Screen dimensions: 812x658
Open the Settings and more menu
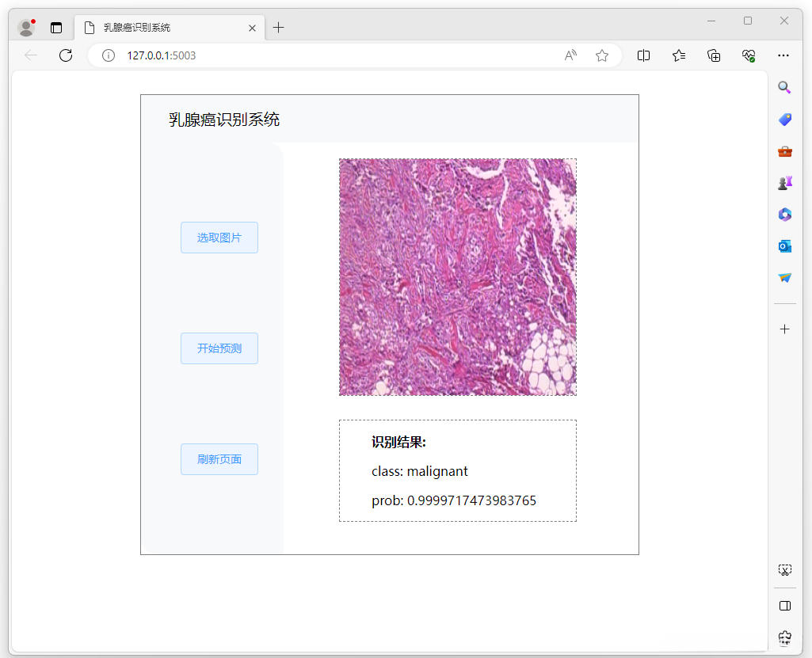783,55
